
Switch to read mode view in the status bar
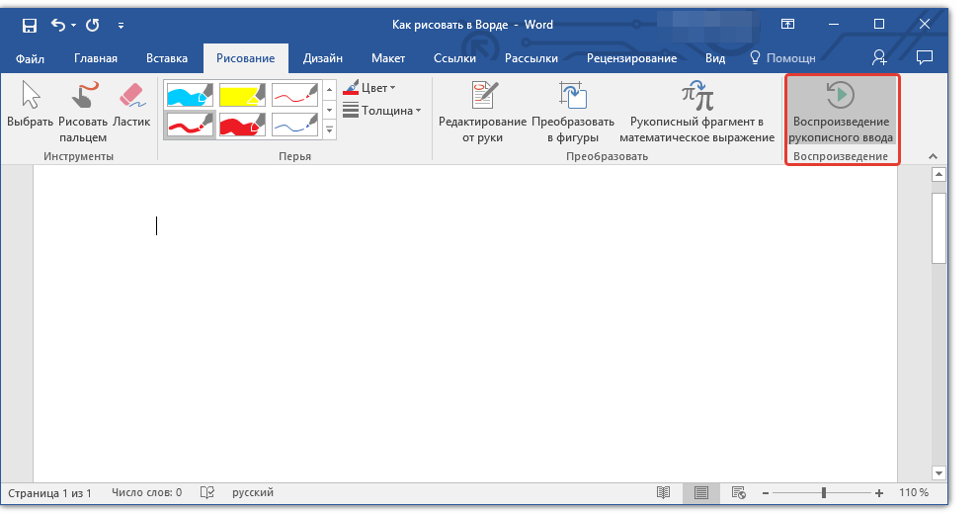664,492
